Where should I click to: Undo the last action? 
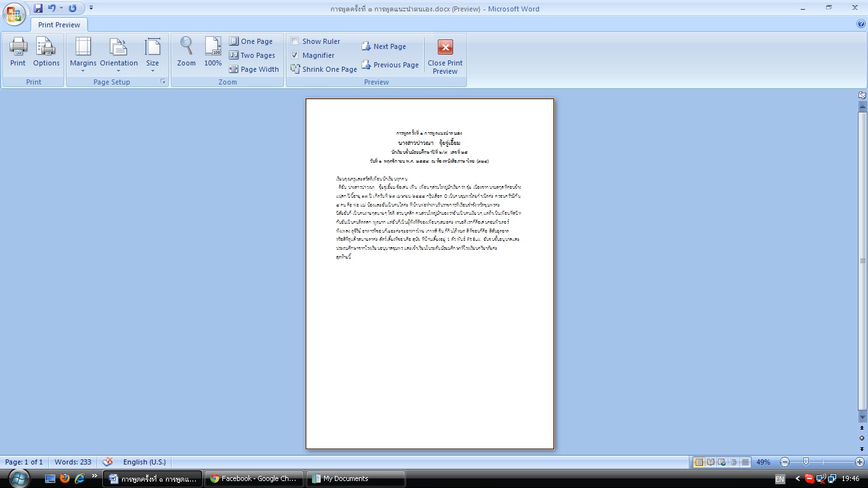point(51,8)
